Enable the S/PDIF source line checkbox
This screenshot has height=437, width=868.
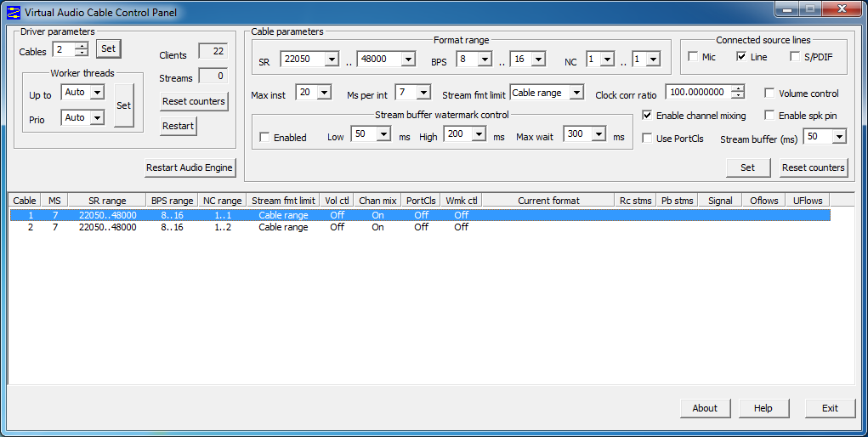point(795,56)
